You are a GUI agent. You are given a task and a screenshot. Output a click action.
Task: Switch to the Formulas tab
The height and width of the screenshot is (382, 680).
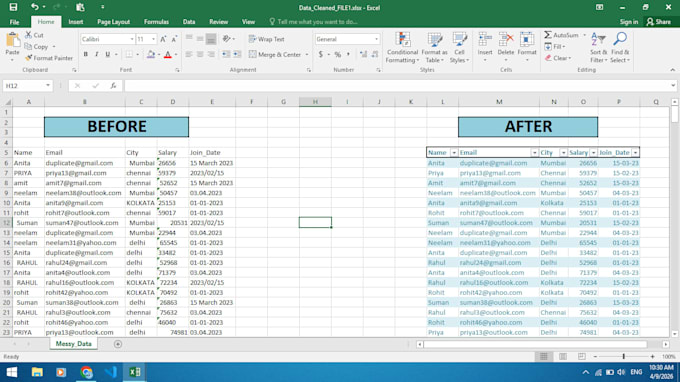156,22
